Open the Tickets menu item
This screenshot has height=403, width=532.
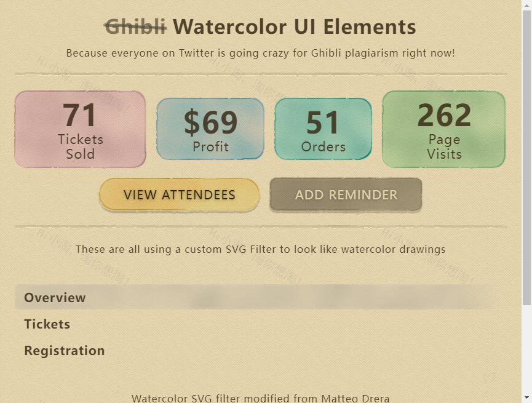click(x=47, y=324)
